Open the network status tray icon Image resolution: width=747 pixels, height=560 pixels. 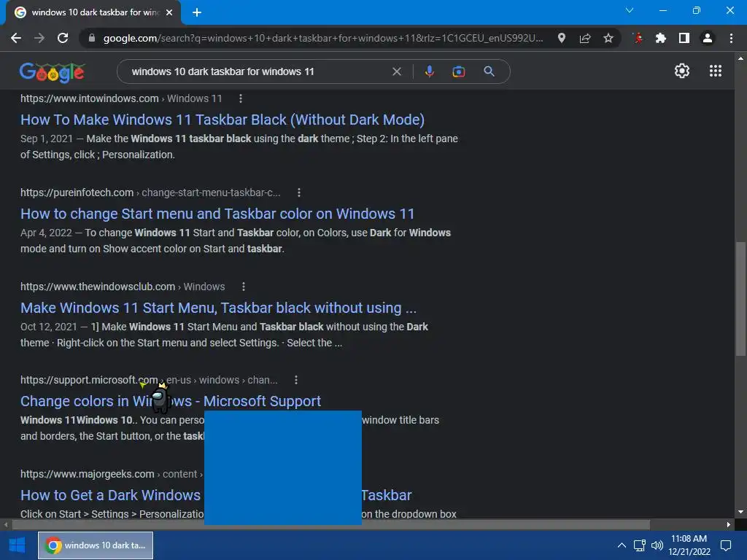point(639,545)
